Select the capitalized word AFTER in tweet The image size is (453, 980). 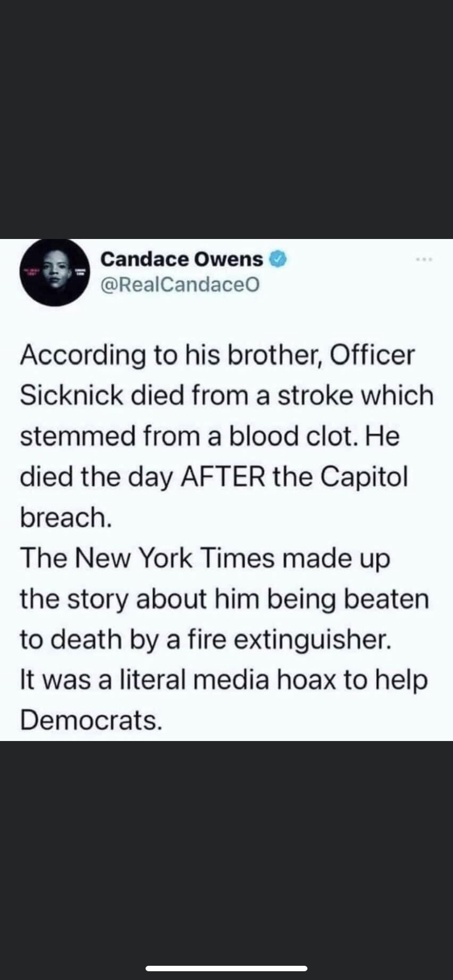(x=223, y=477)
